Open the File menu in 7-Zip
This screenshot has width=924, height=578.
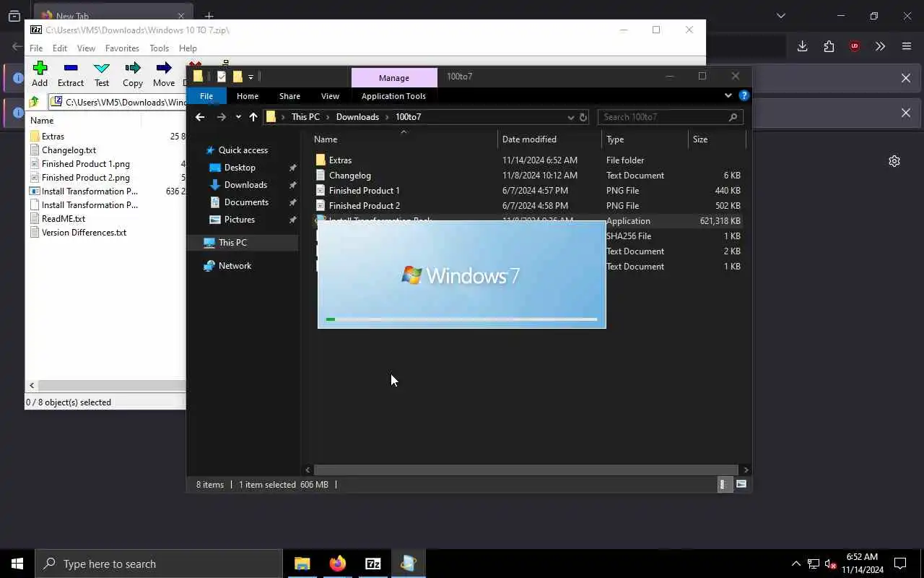(x=36, y=48)
